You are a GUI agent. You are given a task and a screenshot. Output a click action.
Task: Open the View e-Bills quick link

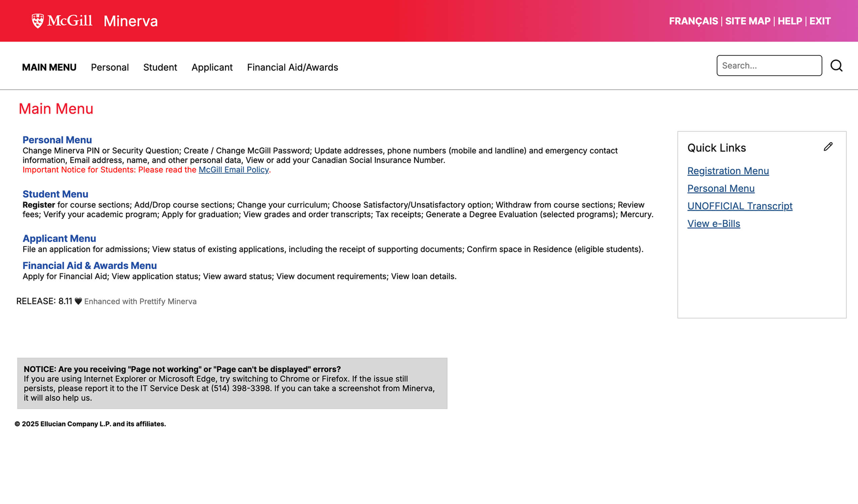coord(714,224)
